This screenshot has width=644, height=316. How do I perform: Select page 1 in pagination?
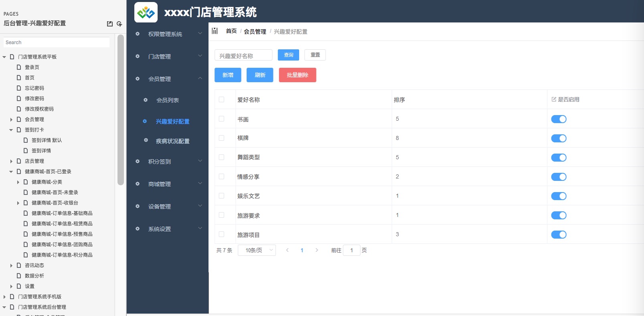[302, 250]
